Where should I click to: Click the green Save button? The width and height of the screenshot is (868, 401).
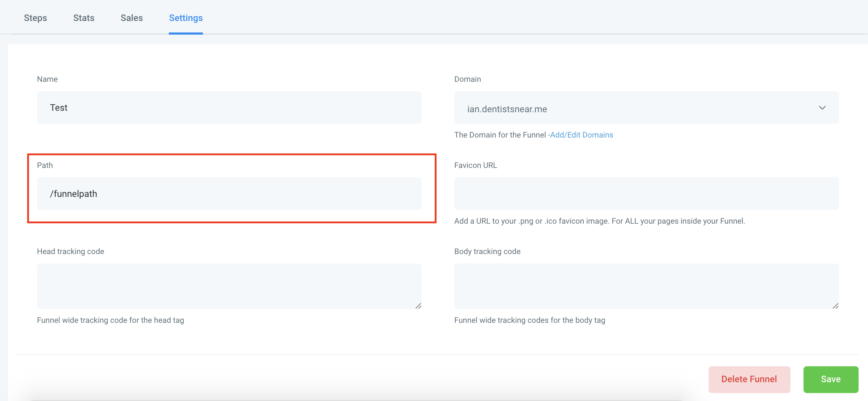tap(830, 379)
